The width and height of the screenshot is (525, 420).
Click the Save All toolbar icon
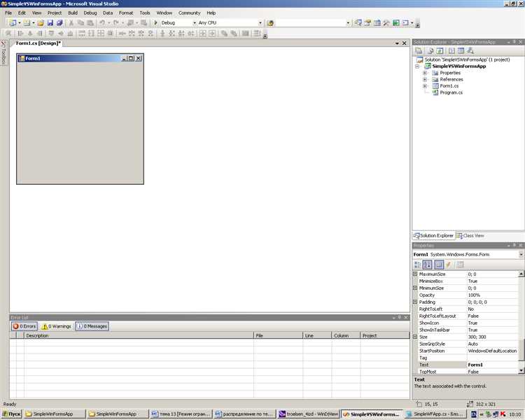pyautogui.click(x=59, y=23)
